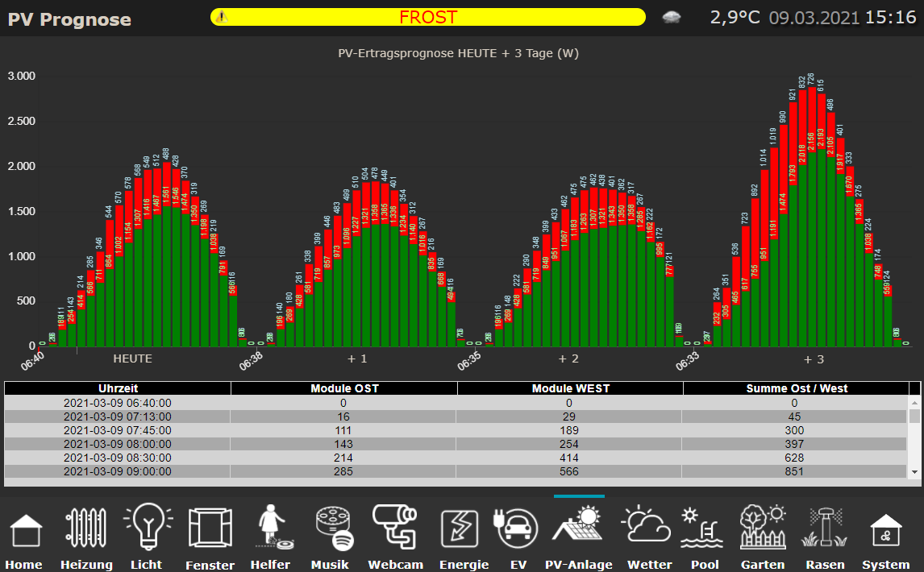Open the Fenster window icon

tap(210, 528)
